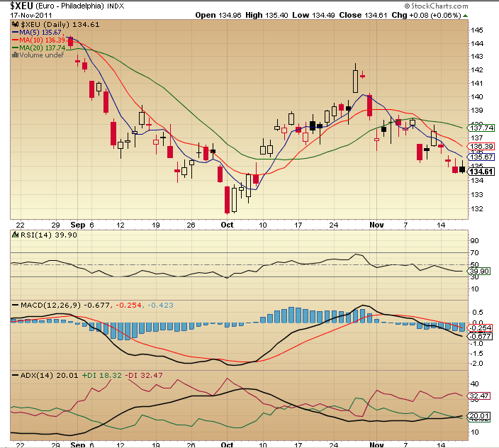Click the -0.254 MACD axis tag

(480, 328)
